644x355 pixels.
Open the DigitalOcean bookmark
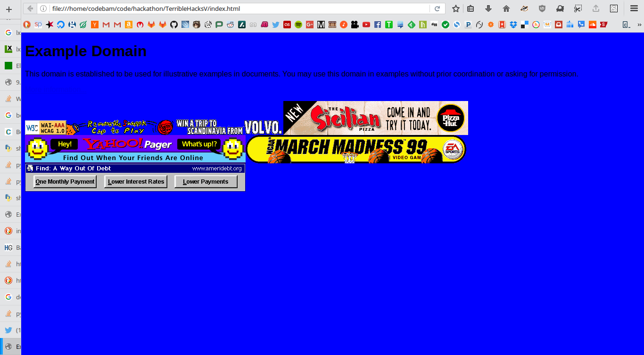61,25
